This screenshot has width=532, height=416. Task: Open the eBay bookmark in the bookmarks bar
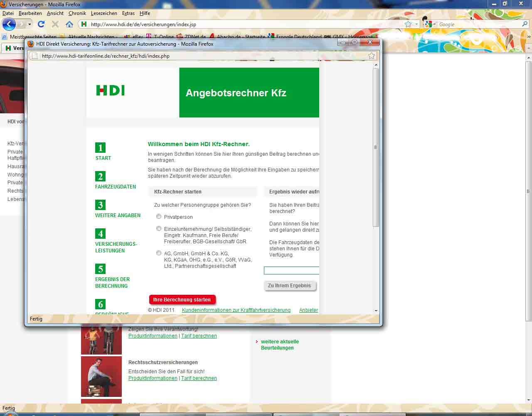pos(133,37)
